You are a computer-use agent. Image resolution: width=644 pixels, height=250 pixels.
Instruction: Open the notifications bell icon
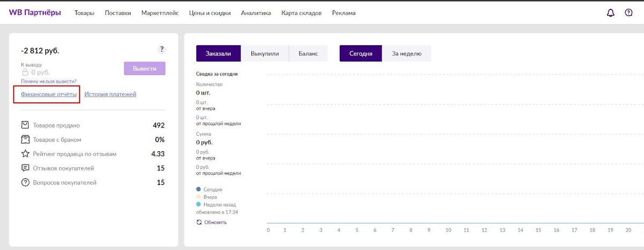(610, 13)
